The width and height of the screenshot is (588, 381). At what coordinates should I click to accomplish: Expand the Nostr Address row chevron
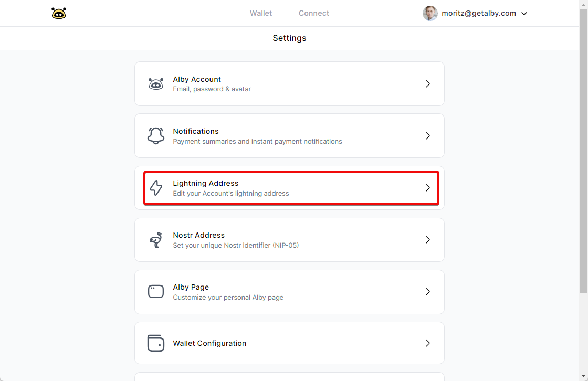pos(427,240)
